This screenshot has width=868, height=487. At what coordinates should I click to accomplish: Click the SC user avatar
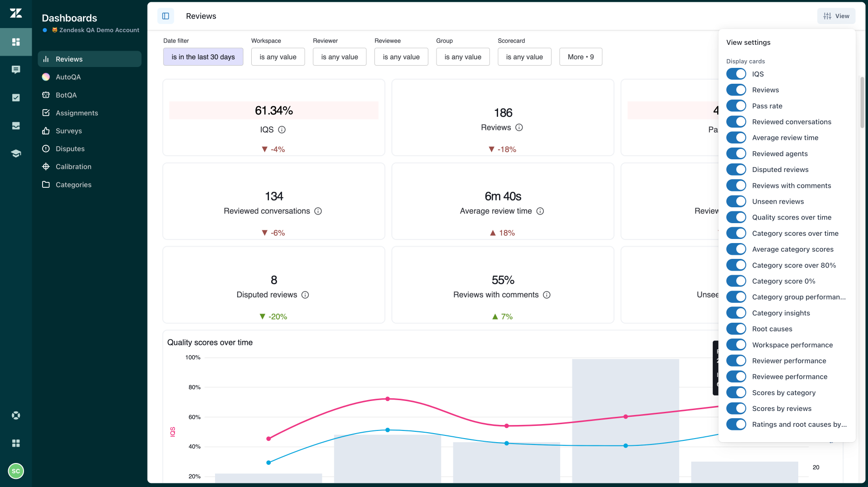(x=16, y=471)
